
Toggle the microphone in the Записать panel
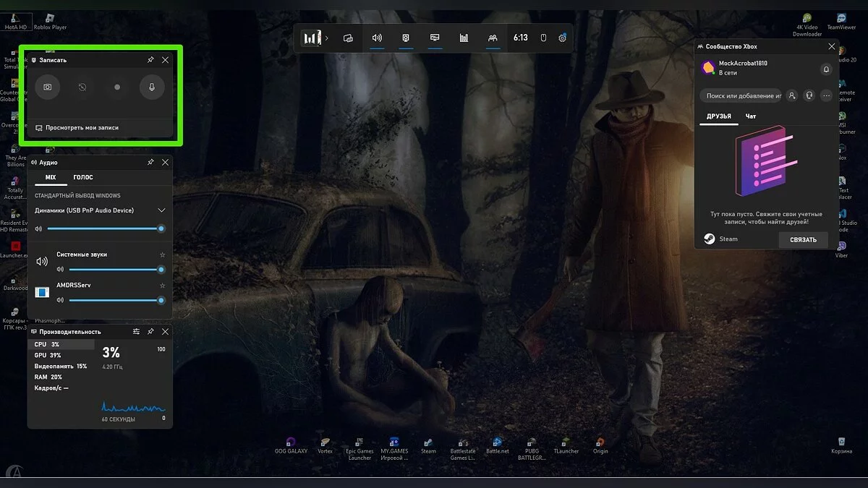pos(152,87)
